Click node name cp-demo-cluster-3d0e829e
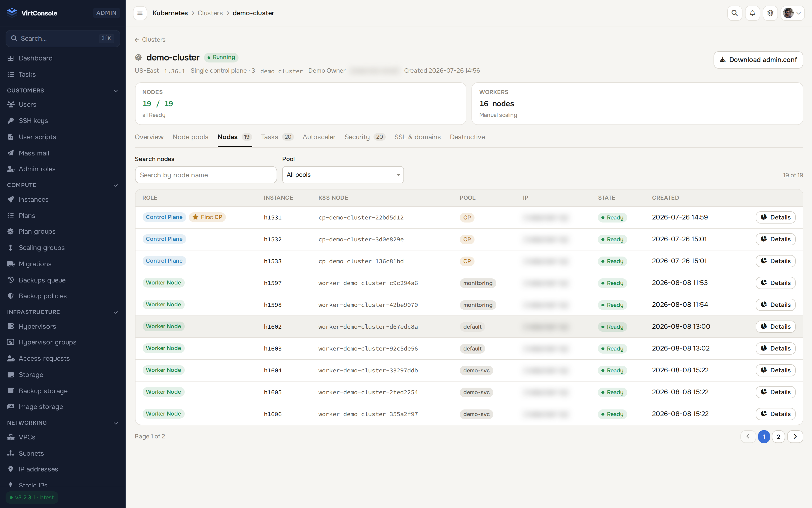This screenshot has height=508, width=812. (x=361, y=239)
